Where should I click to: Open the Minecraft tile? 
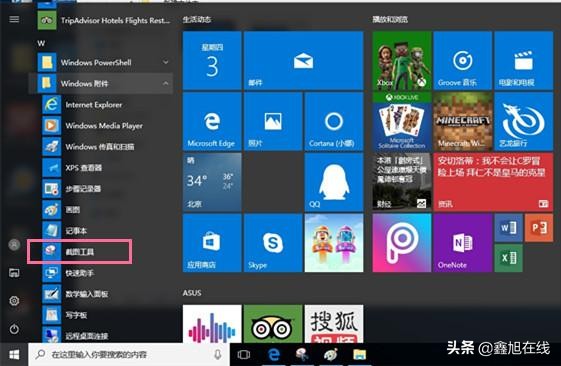tap(463, 122)
